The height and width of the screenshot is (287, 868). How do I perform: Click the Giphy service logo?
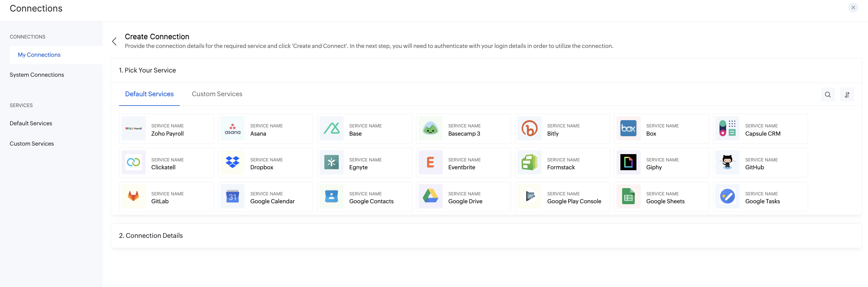pos(629,162)
